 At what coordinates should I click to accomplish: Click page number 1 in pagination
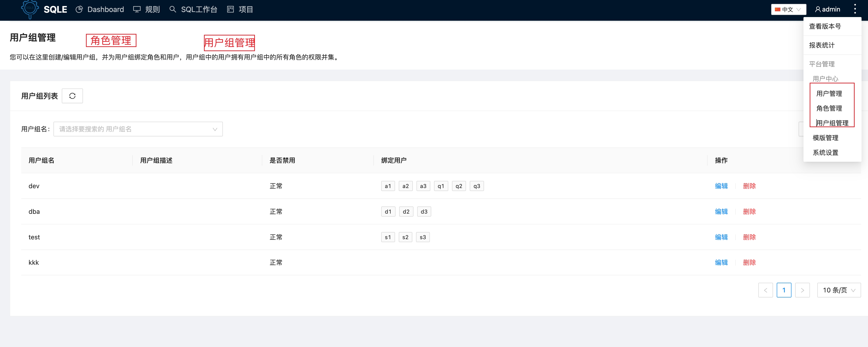coord(784,290)
